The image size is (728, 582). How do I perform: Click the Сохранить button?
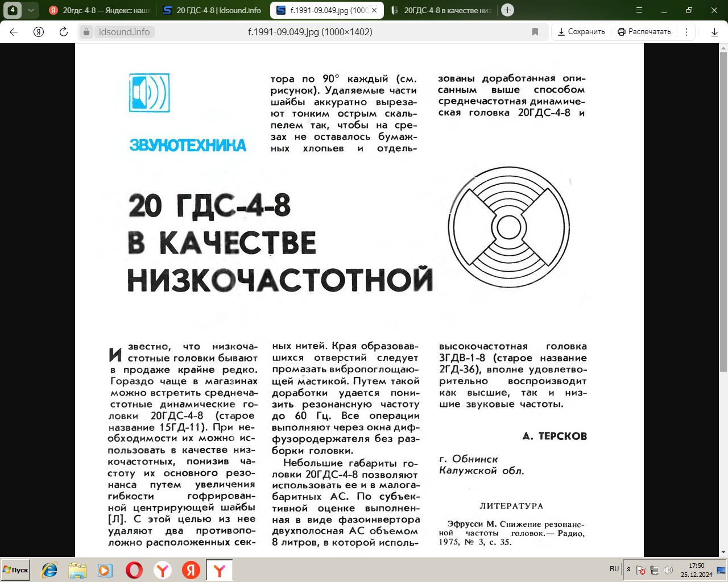point(581,32)
